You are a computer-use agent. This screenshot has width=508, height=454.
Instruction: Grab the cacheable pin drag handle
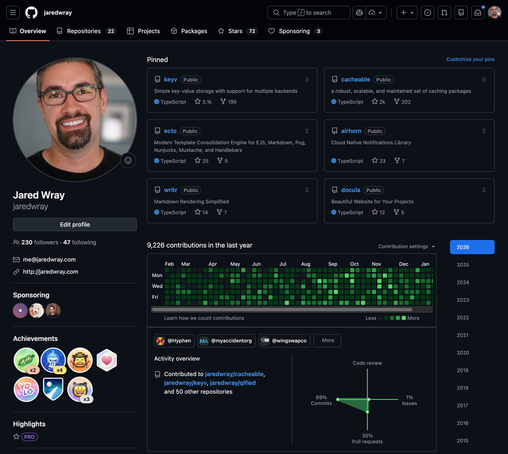click(x=484, y=79)
